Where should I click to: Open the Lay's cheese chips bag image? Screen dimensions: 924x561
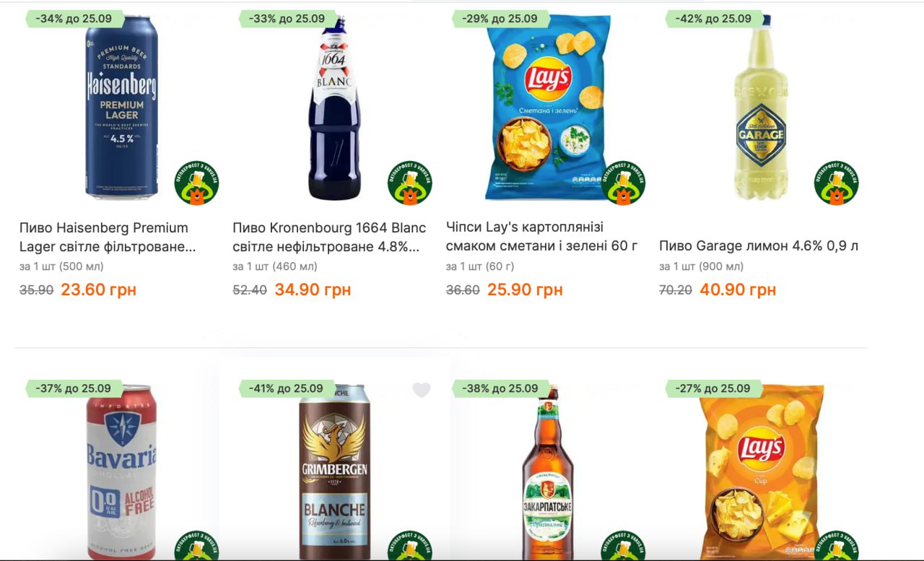(x=761, y=472)
